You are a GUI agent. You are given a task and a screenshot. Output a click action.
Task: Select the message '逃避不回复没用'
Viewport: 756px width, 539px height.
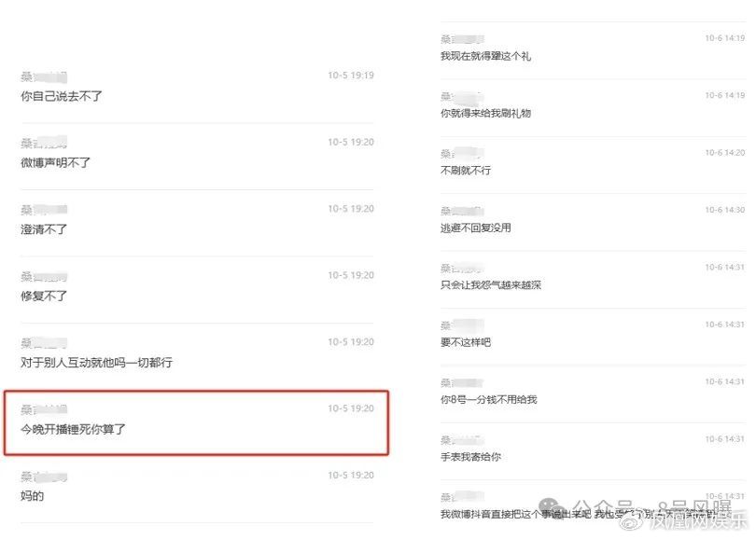[x=476, y=228]
